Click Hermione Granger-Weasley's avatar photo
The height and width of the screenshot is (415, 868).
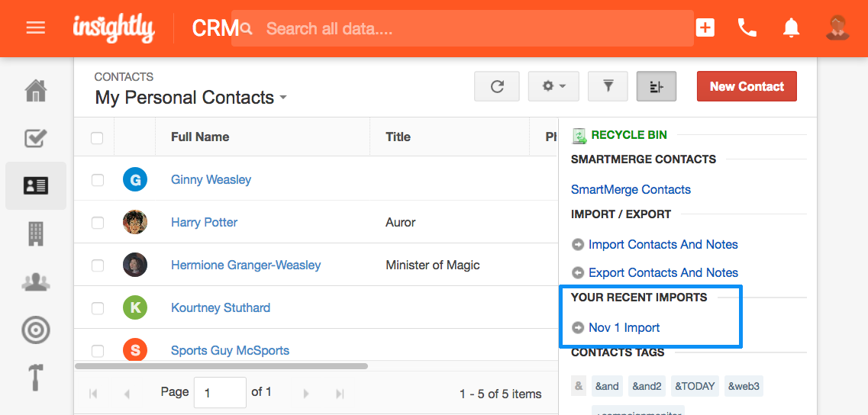pos(135,265)
